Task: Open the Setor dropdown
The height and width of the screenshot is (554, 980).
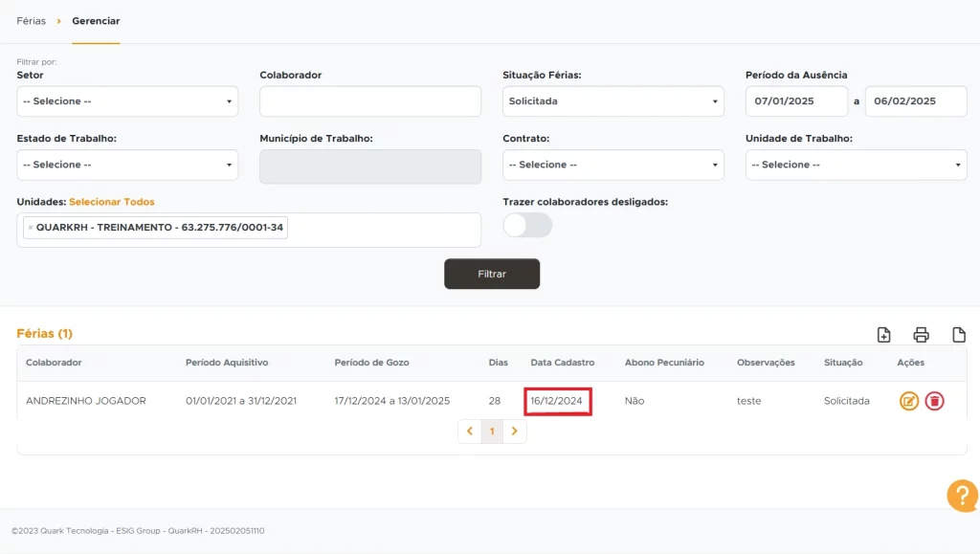Action: (127, 101)
